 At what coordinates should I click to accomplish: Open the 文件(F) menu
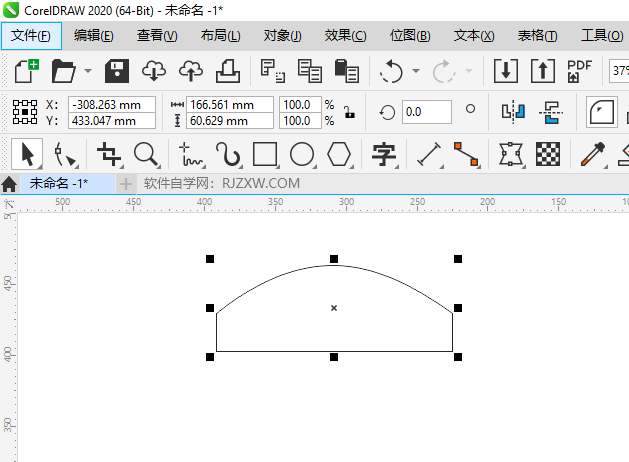point(30,36)
